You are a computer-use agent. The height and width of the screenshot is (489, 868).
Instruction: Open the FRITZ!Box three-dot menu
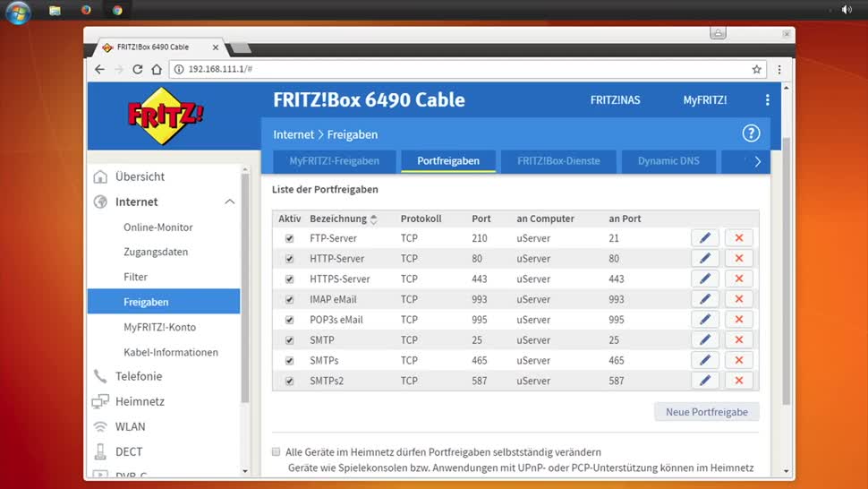pyautogui.click(x=767, y=99)
